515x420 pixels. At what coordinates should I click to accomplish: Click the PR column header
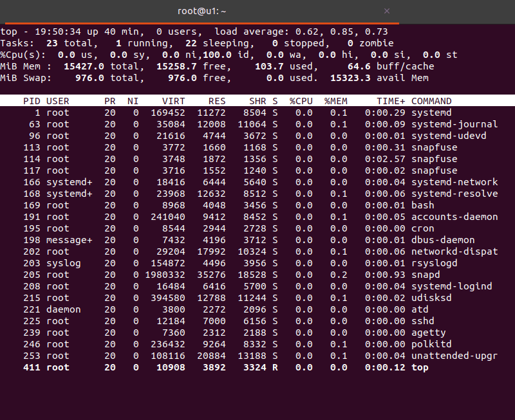click(110, 101)
